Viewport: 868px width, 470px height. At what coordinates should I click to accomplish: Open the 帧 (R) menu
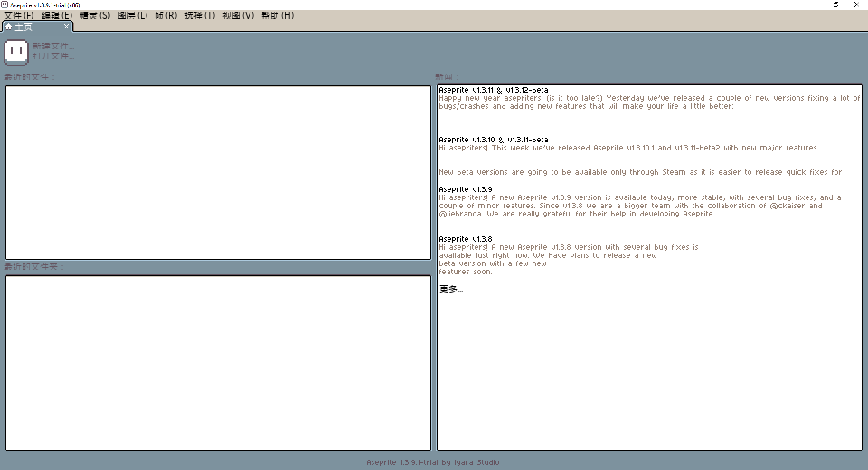click(x=166, y=16)
